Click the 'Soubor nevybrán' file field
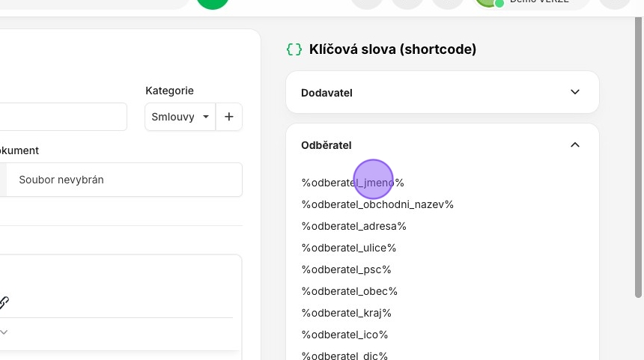Viewport: 644px width, 360px height. click(124, 180)
